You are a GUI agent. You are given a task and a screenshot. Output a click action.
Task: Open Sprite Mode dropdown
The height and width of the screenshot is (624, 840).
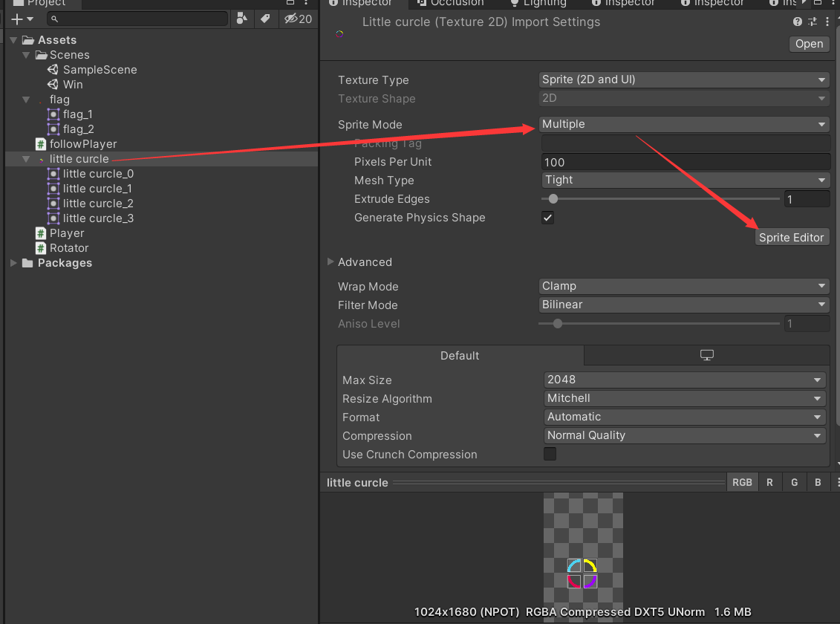(684, 124)
